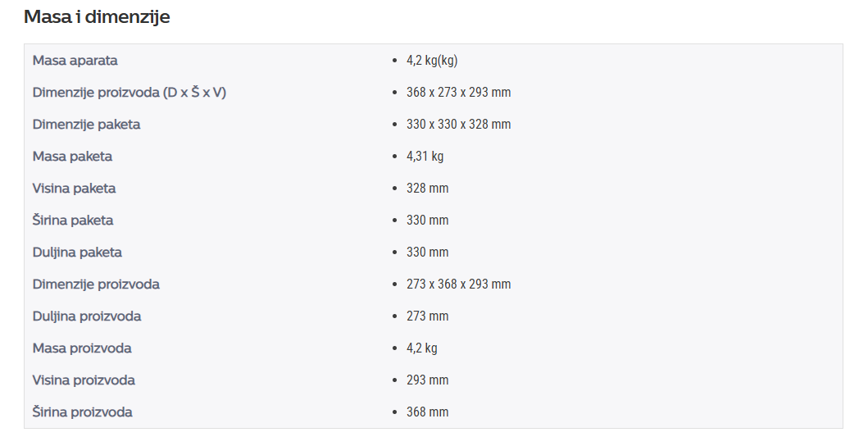Click the '328 mm' value
Viewport: 868px width, 446px height.
click(x=427, y=189)
